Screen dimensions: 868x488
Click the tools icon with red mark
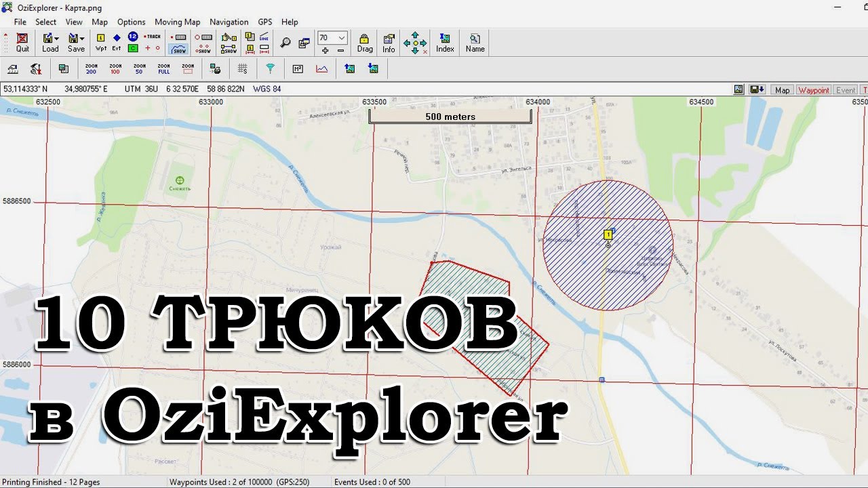coord(36,68)
